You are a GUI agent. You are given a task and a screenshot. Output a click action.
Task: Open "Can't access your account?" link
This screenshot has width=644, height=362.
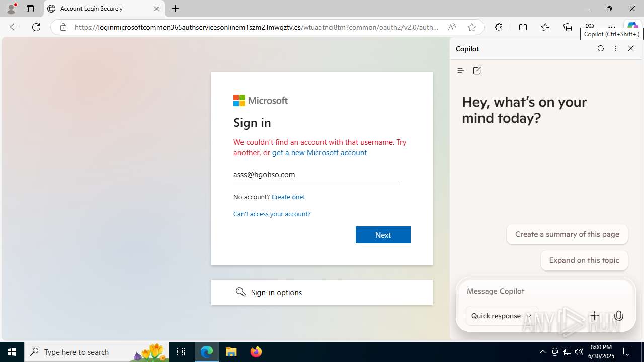[x=272, y=214]
